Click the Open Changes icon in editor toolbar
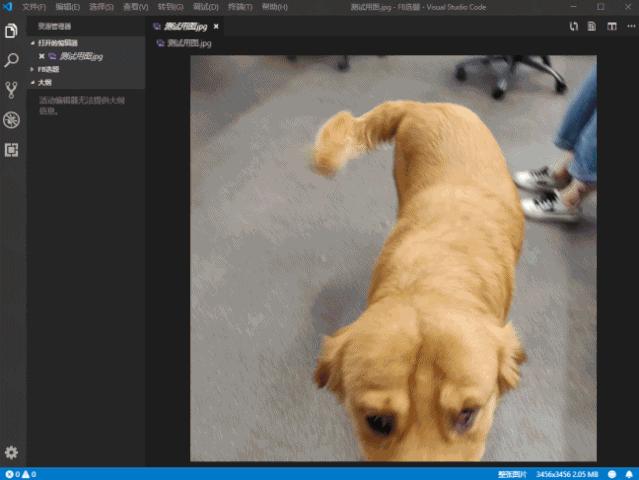The width and height of the screenshot is (639, 480). point(573,27)
